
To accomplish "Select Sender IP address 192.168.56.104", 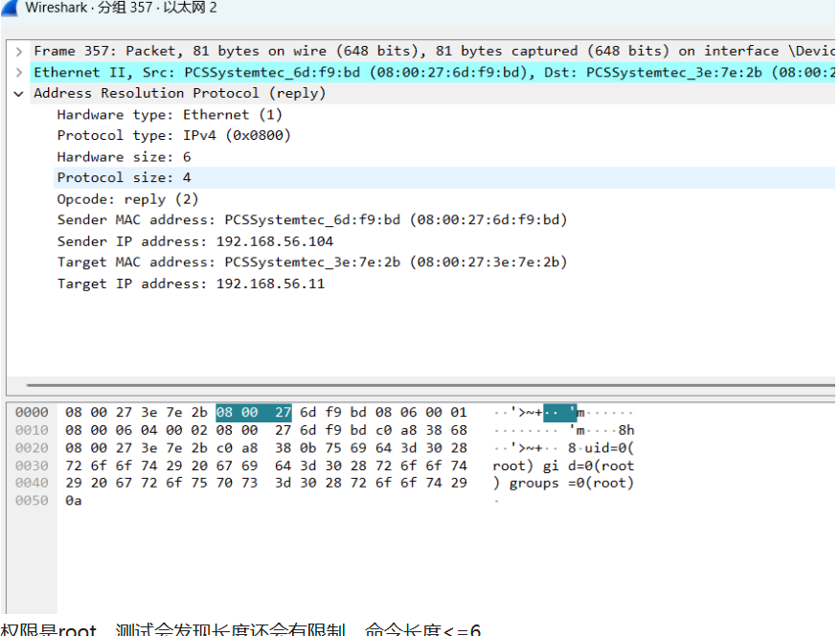I will pyautogui.click(x=195, y=241).
